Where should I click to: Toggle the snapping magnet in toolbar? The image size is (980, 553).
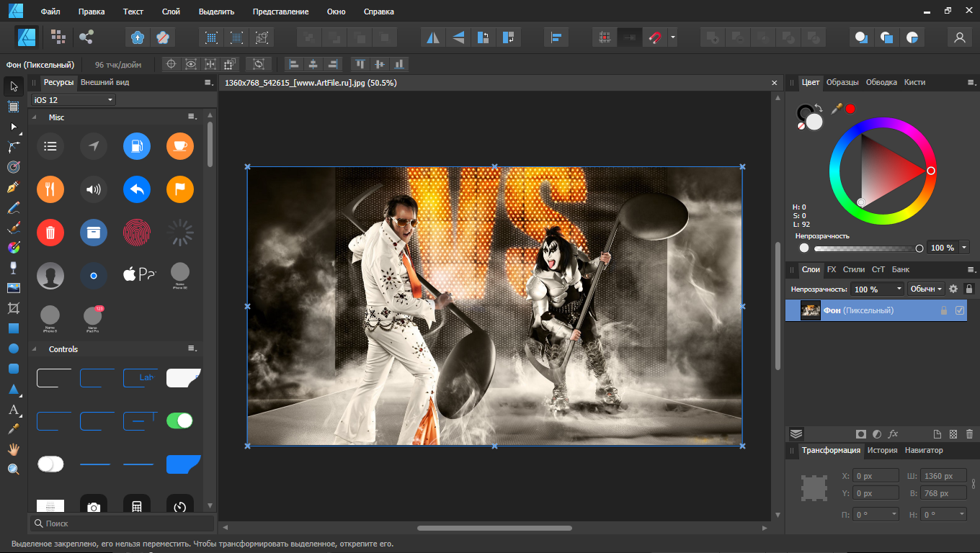coord(655,37)
